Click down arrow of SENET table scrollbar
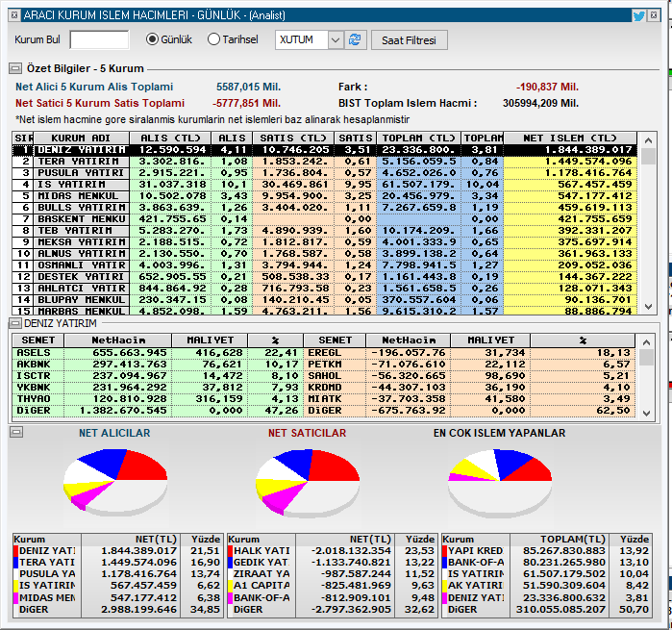 click(x=647, y=413)
